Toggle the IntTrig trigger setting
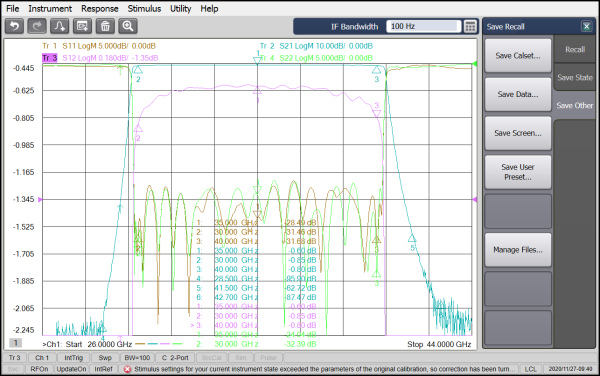The width and height of the screenshot is (600, 376). (x=73, y=358)
